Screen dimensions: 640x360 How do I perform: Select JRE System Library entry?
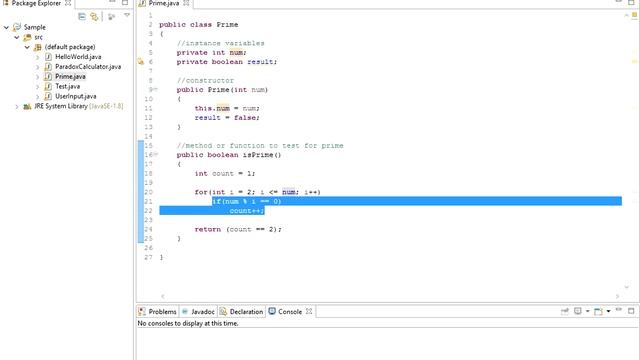pos(78,106)
